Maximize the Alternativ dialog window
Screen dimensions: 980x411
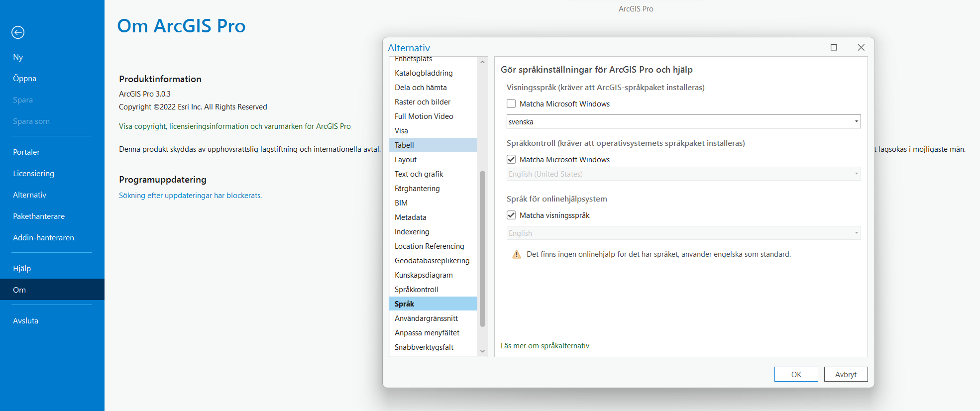pyautogui.click(x=834, y=47)
